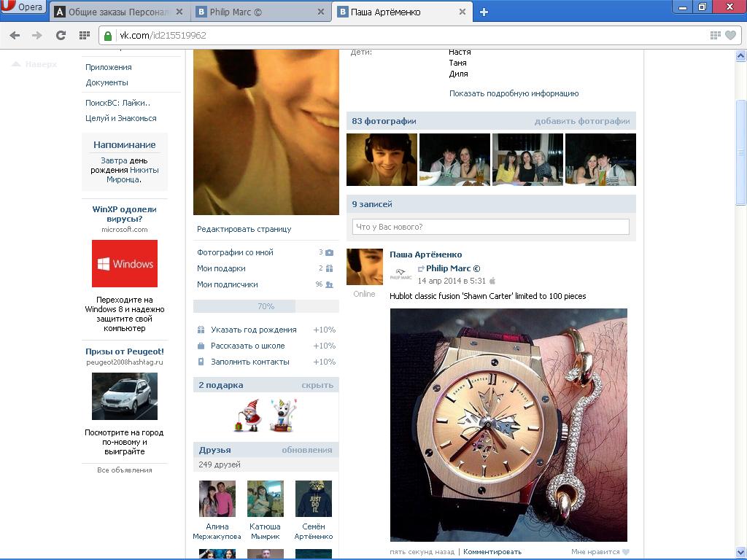The width and height of the screenshot is (747, 560).
Task: Close the Philip Marc © tab
Action: tap(321, 12)
